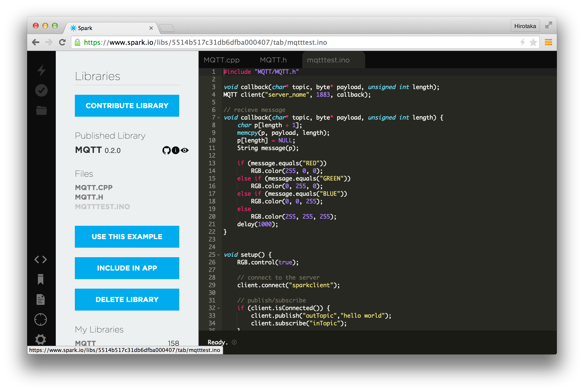
Task: Click the info icon beside Ready status
Action: coord(234,342)
